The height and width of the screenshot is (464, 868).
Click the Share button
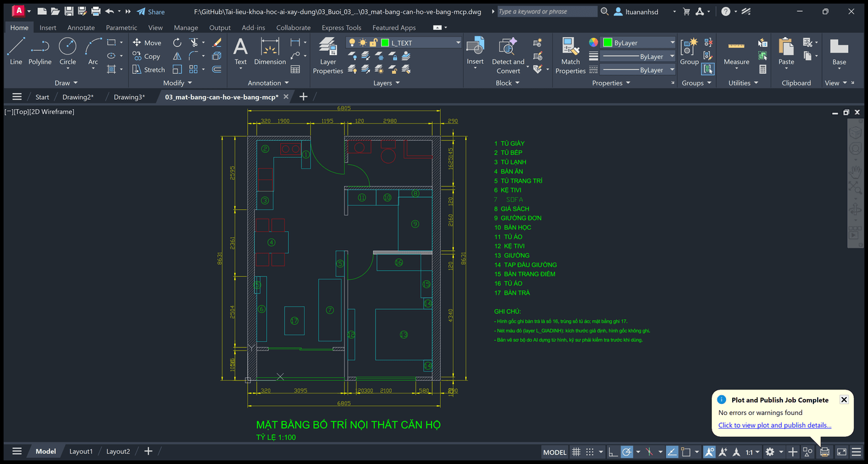[x=151, y=12]
